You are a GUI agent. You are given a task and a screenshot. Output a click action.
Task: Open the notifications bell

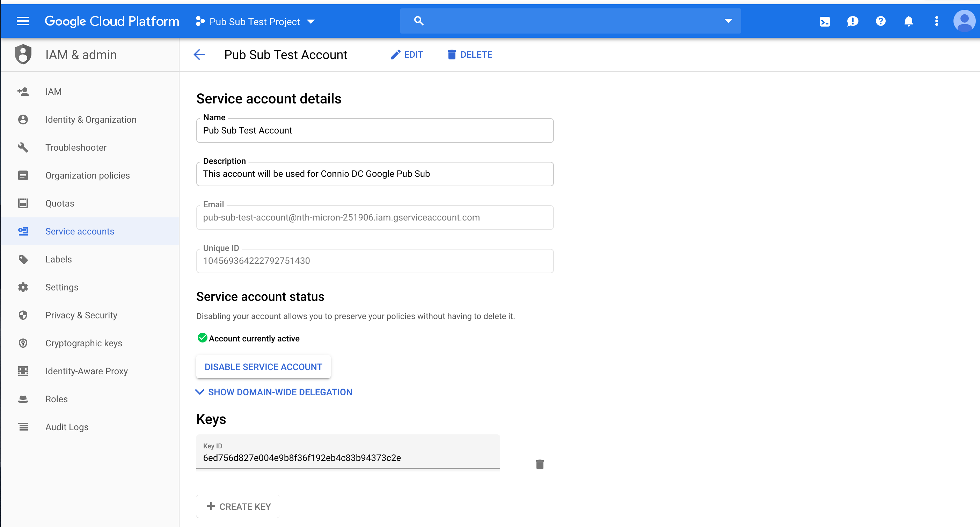[x=908, y=21]
